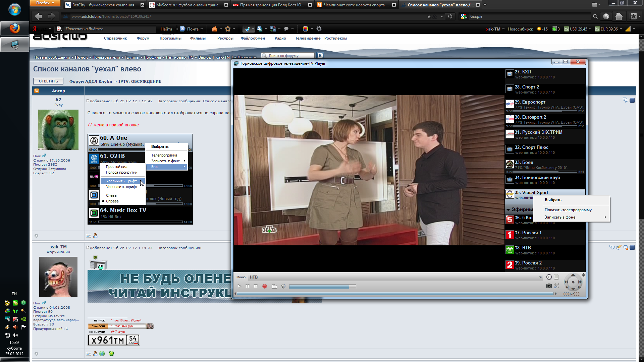Viewport: 644px width, 362px height.
Task: Choose Показать телепрограмму in context menu
Action: 568,210
